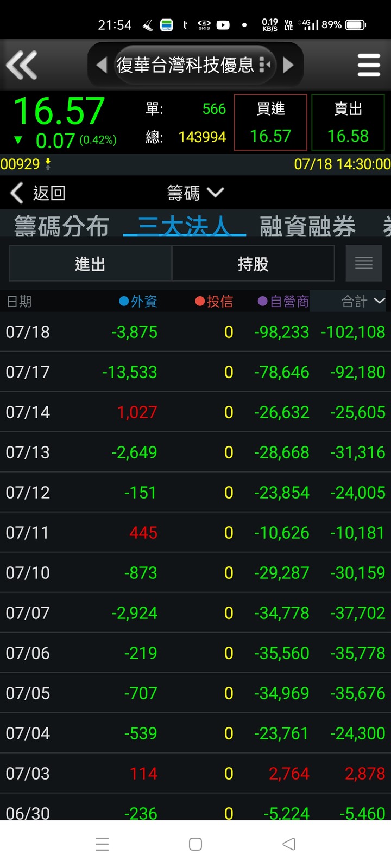Switch to 融資融券 tab
391x868 pixels.
pyautogui.click(x=307, y=226)
